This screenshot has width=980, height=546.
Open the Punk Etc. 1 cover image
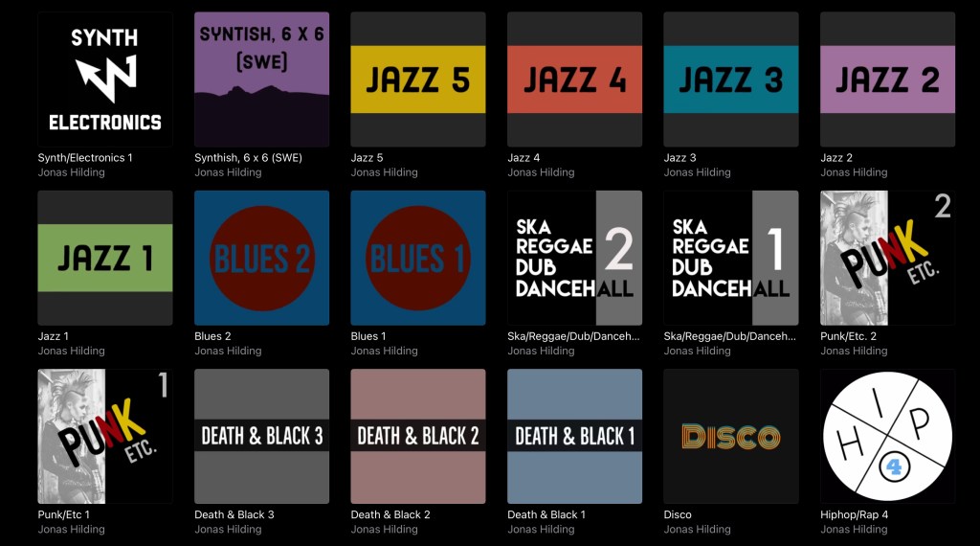click(x=104, y=436)
